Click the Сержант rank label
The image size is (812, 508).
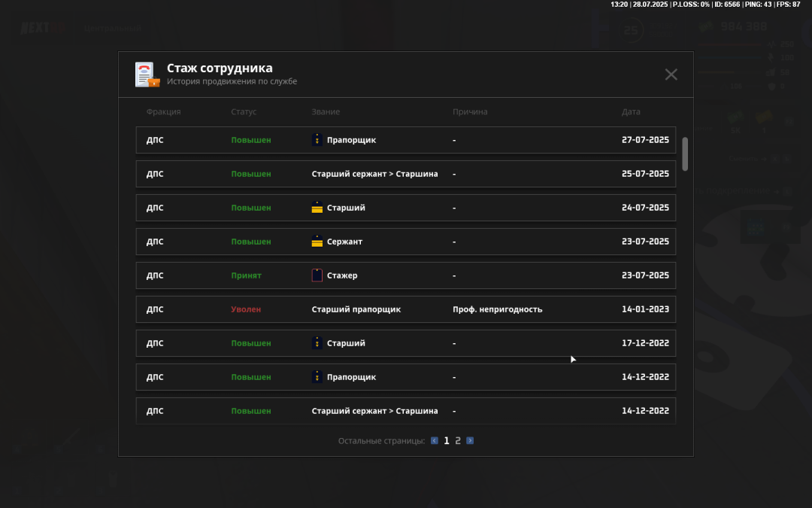coord(344,242)
